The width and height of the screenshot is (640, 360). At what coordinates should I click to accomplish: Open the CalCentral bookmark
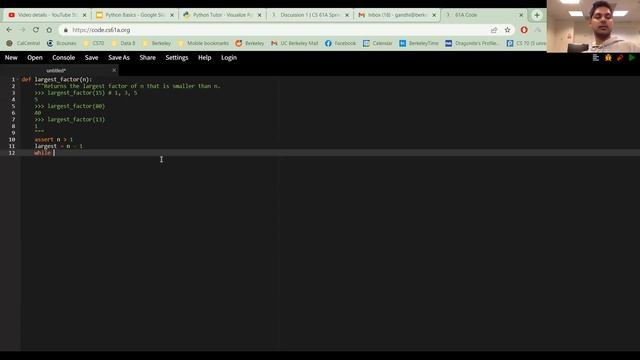pos(23,43)
